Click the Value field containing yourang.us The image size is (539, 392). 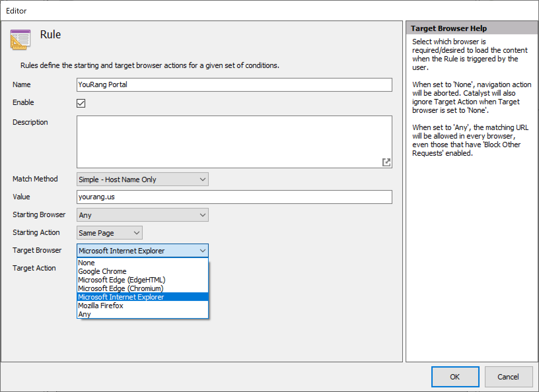pos(234,197)
